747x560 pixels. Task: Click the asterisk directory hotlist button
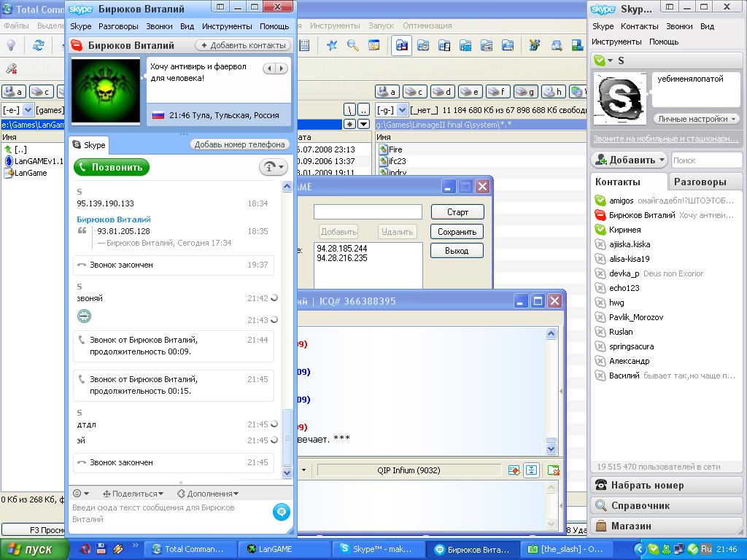tap(350, 124)
